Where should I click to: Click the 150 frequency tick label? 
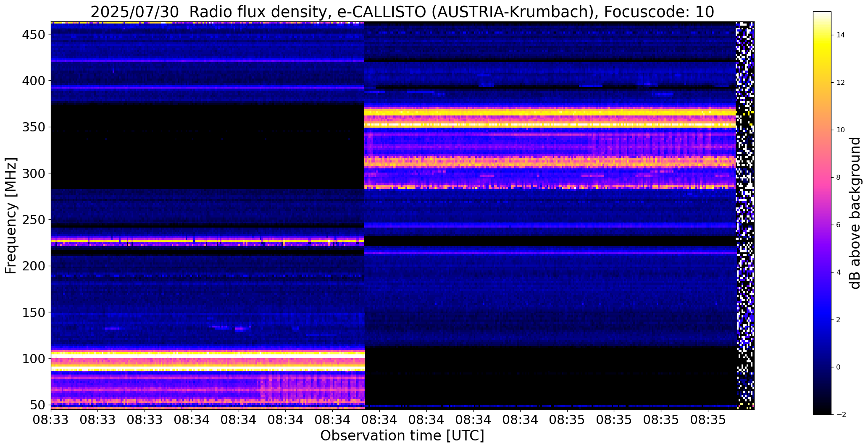(33, 312)
